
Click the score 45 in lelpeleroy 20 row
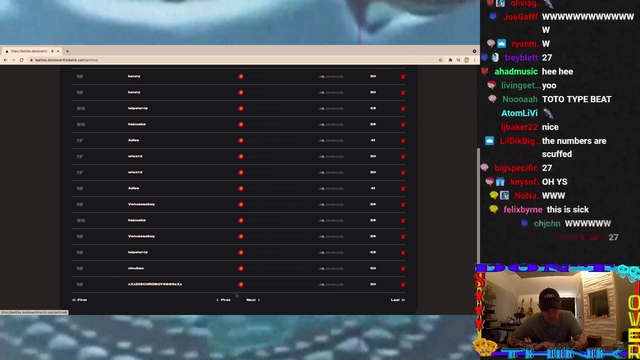click(x=373, y=108)
